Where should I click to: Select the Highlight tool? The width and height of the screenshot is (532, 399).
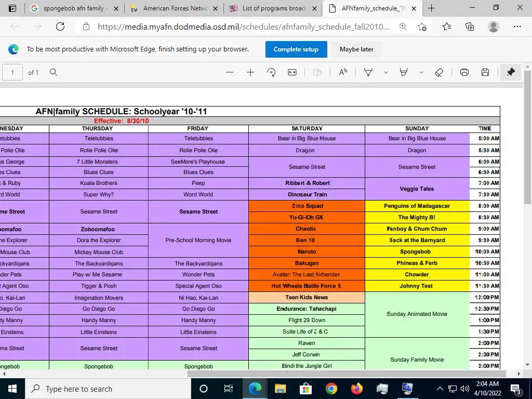click(403, 72)
